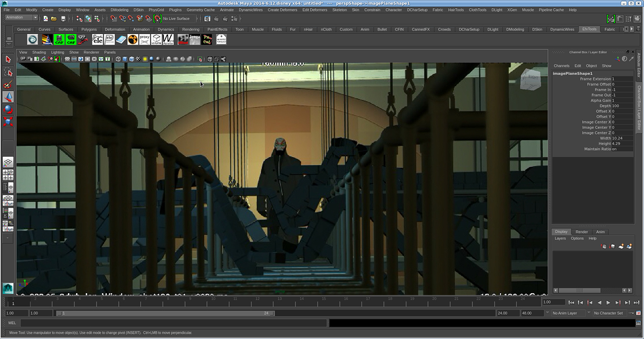The height and width of the screenshot is (339, 644).
Task: Click the Animated Topology shelf icon
Action: tap(221, 39)
